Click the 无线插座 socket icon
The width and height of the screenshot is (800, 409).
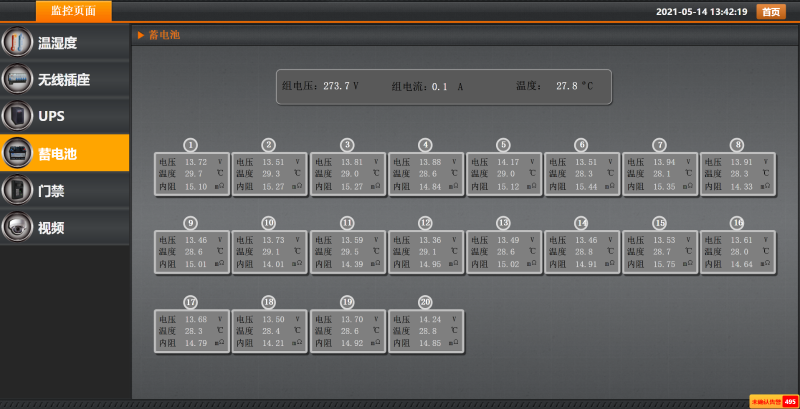[x=16, y=79]
